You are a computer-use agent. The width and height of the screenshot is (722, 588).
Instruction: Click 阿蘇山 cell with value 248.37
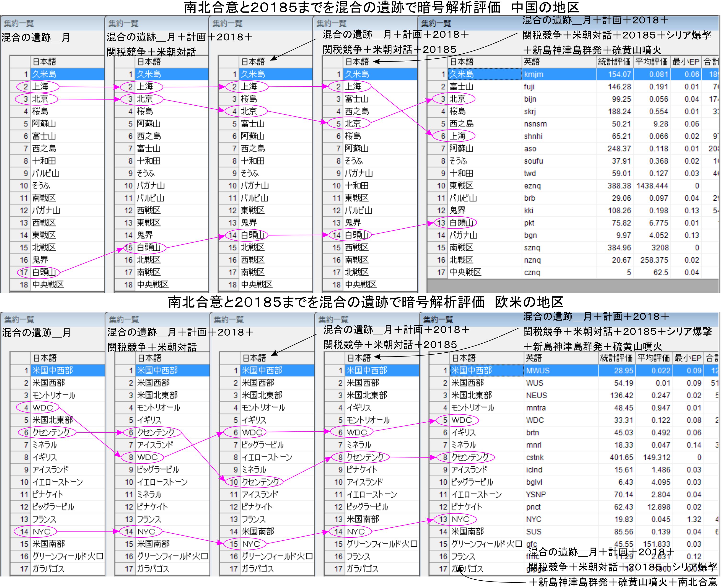point(619,149)
